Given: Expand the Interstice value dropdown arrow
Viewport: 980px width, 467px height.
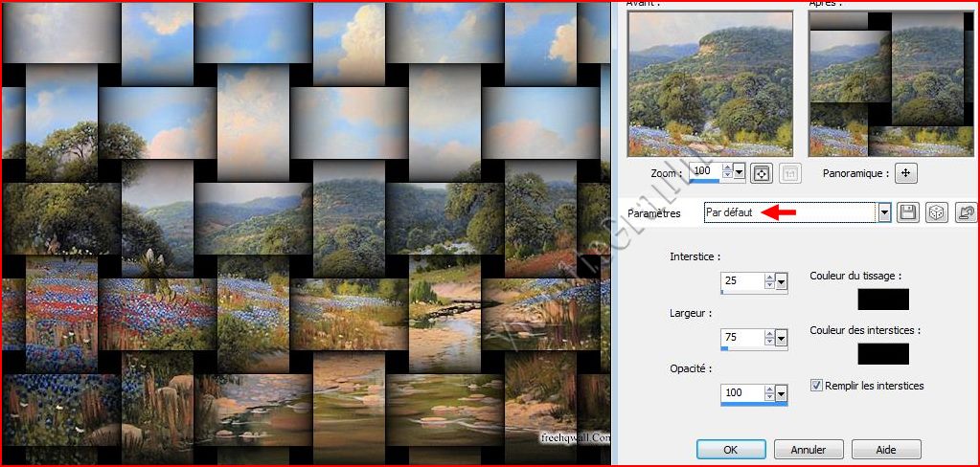Looking at the screenshot, I should [x=781, y=281].
